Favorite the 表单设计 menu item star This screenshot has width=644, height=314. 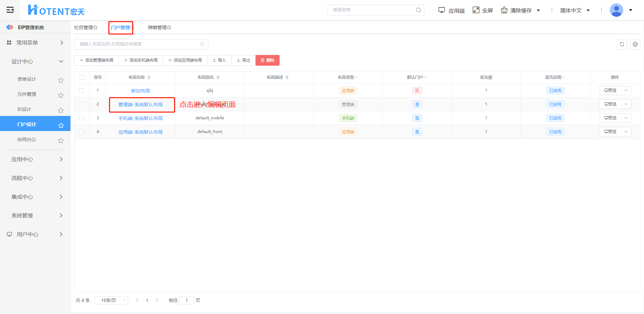(x=61, y=80)
